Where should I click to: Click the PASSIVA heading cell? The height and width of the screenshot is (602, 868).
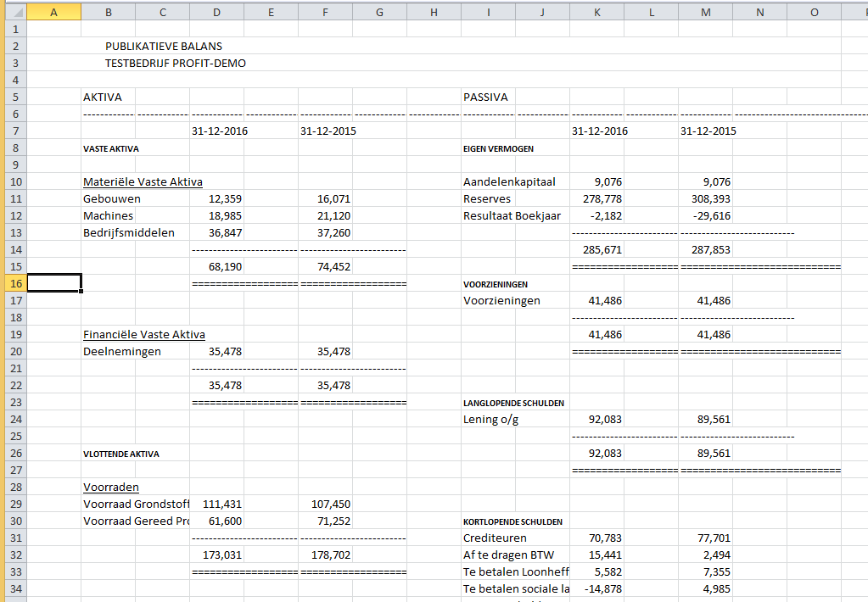pos(485,98)
